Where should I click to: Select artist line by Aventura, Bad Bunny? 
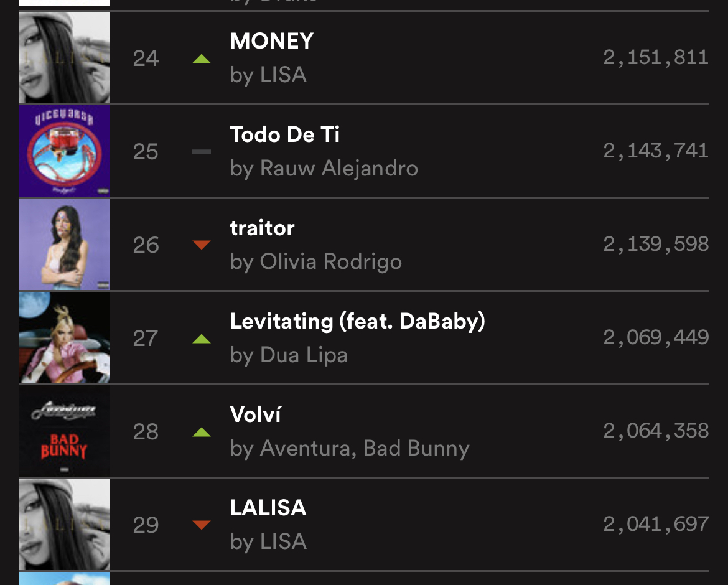350,449
